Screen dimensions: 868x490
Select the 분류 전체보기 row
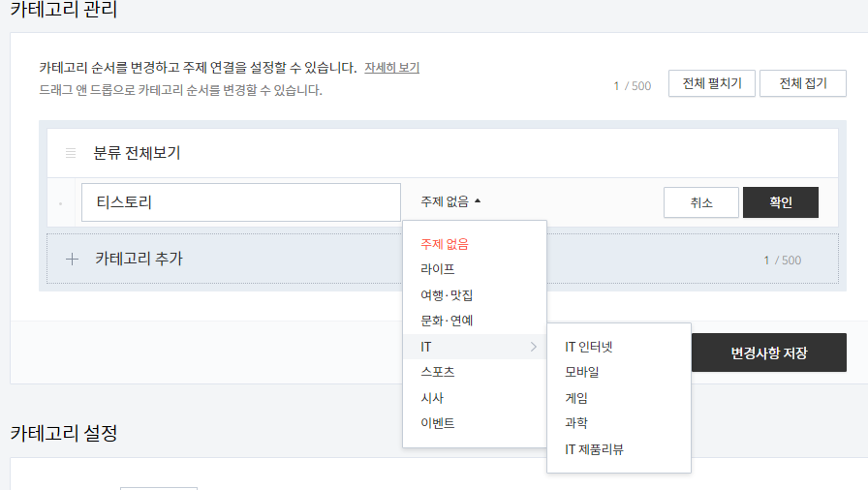point(443,153)
